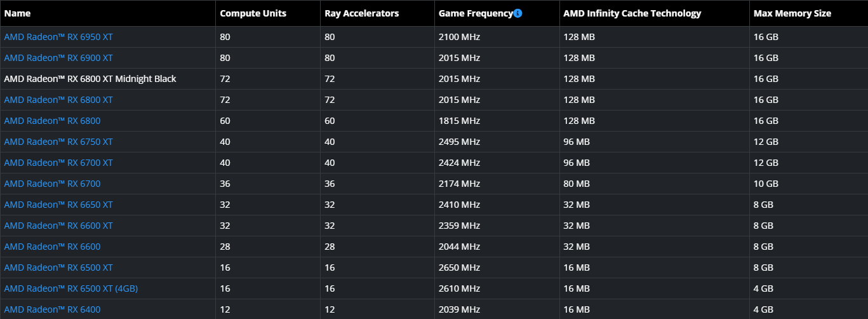Open the AMD Radeon RX 6500 XT (4GB) link
The image size is (868, 319).
71,288
